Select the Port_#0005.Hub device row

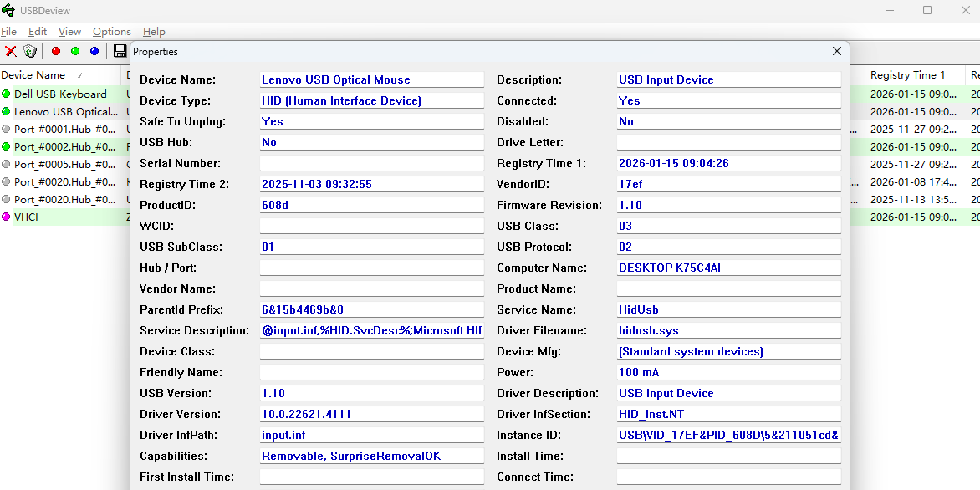[x=64, y=165]
